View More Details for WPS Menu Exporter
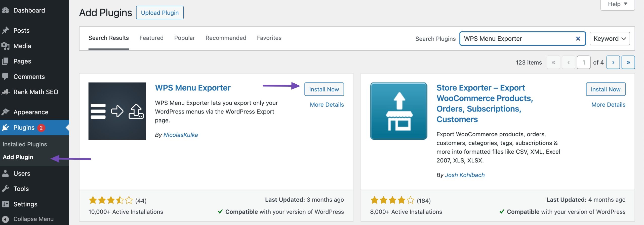644x225 pixels. (327, 105)
